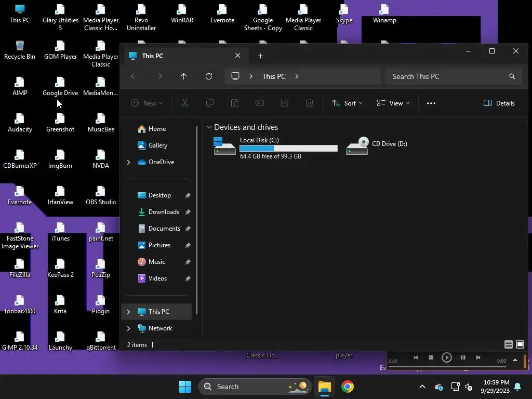Unpin Downloads using its pin icon
The image size is (532, 399).
tap(188, 212)
